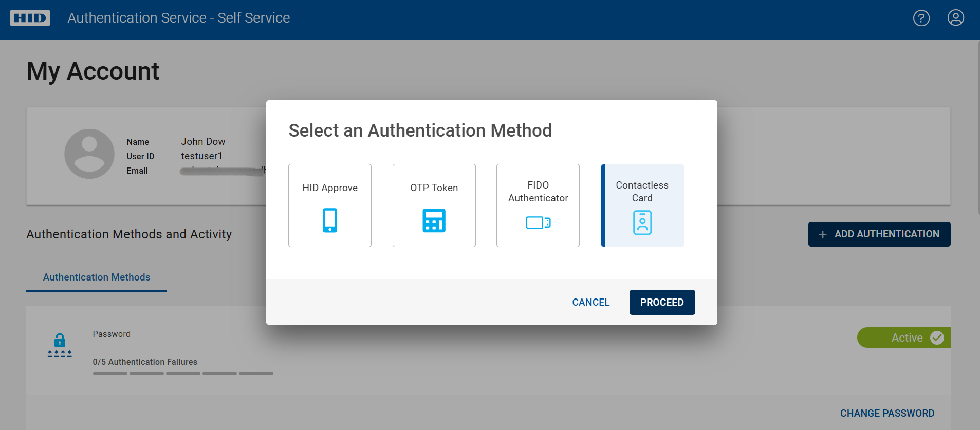
Task: Open the user profile icon in header
Action: click(955, 18)
